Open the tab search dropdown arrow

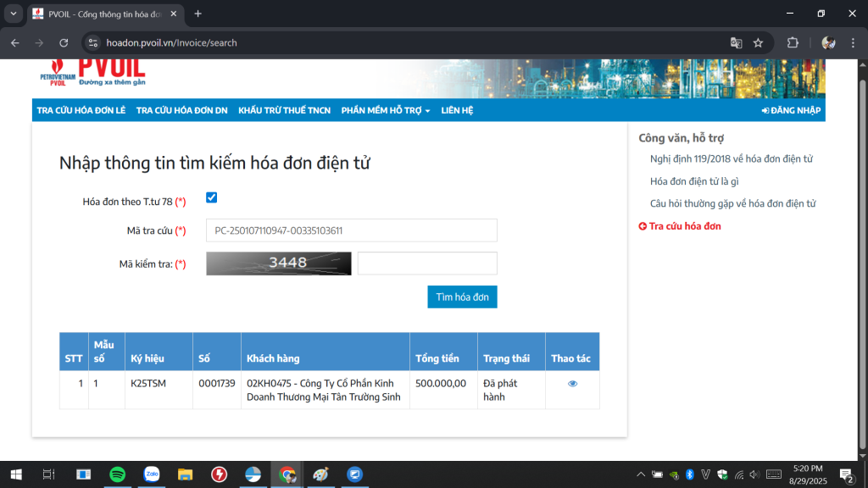[x=14, y=14]
